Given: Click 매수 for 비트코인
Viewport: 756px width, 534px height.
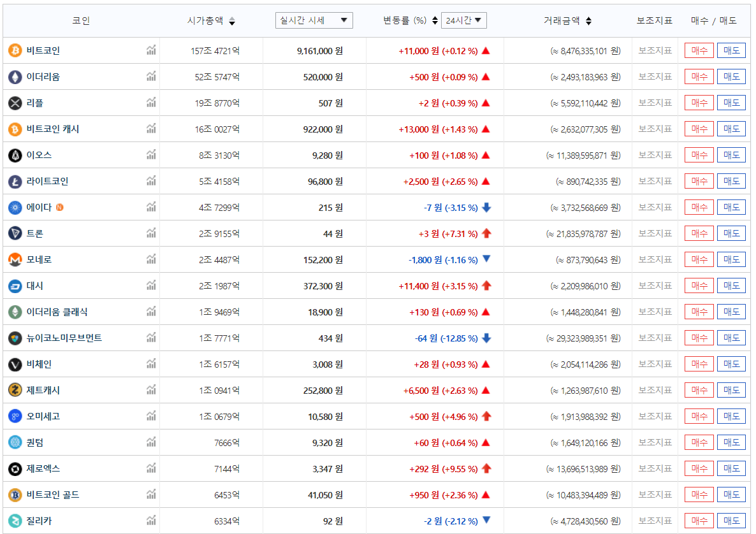Looking at the screenshot, I should click(699, 50).
